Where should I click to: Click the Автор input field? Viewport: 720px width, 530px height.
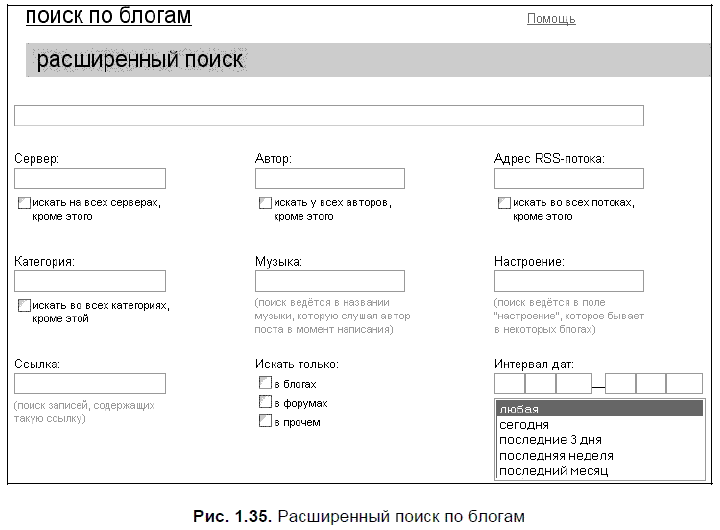tap(330, 179)
